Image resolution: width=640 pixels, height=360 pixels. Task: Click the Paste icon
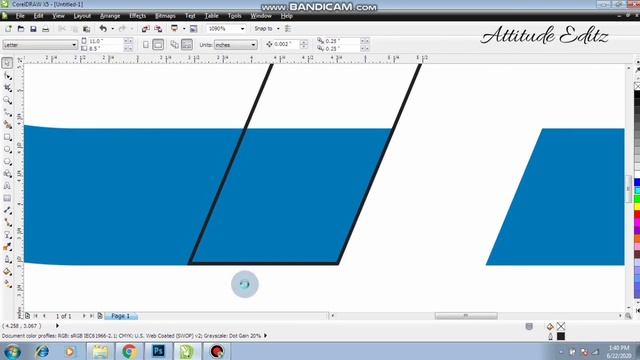tap(87, 29)
